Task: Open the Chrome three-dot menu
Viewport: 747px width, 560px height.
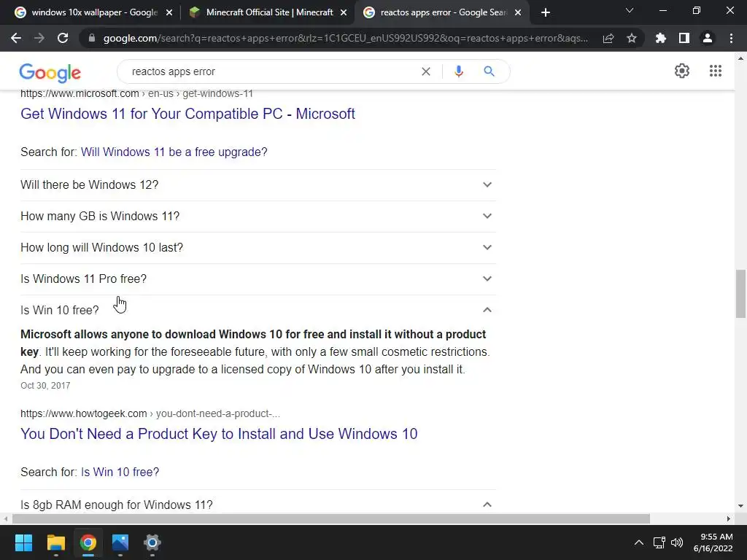Action: pos(731,38)
